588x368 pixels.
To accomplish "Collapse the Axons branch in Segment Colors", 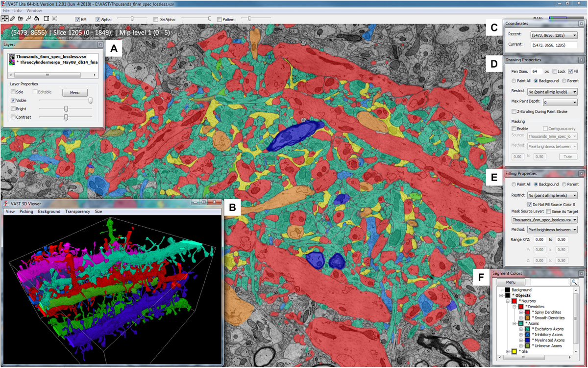I will (x=514, y=323).
